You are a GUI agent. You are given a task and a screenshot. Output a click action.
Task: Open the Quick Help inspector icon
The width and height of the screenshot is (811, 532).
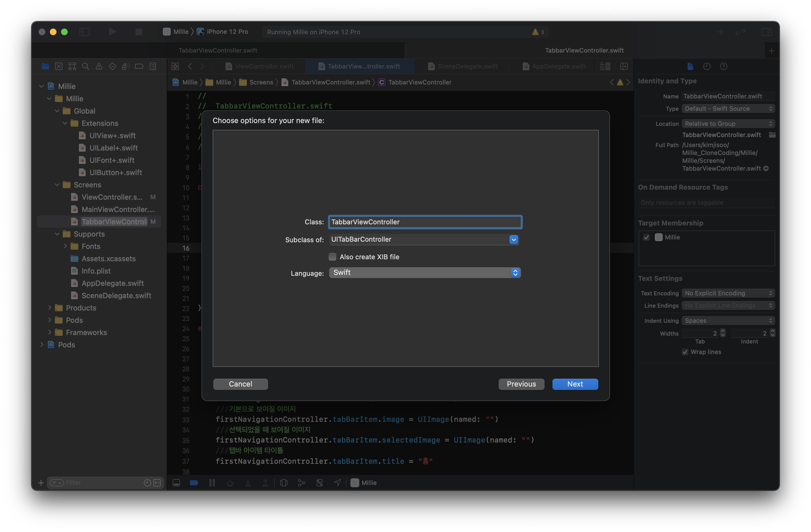point(723,66)
